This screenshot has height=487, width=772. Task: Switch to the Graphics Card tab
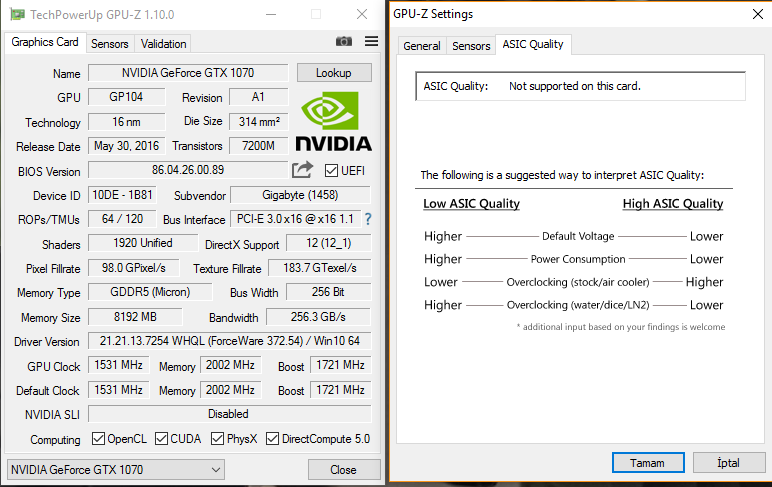pyautogui.click(x=45, y=42)
